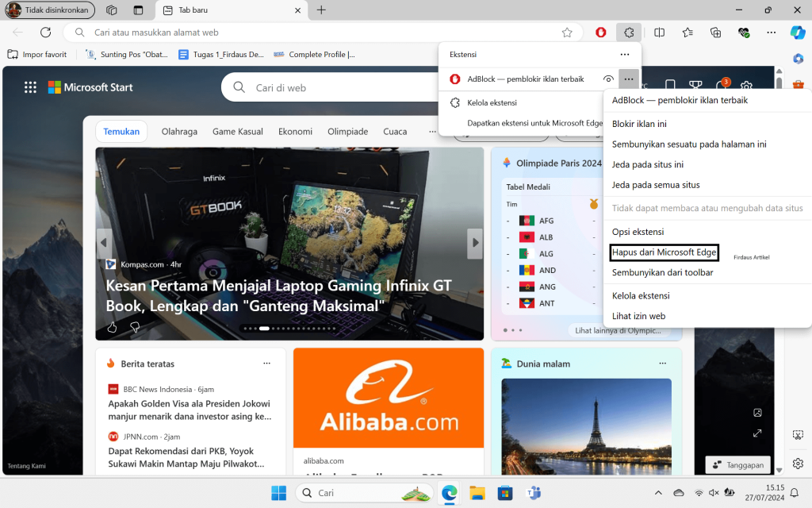Open the Microsoft Start app launcher grid

[x=30, y=87]
